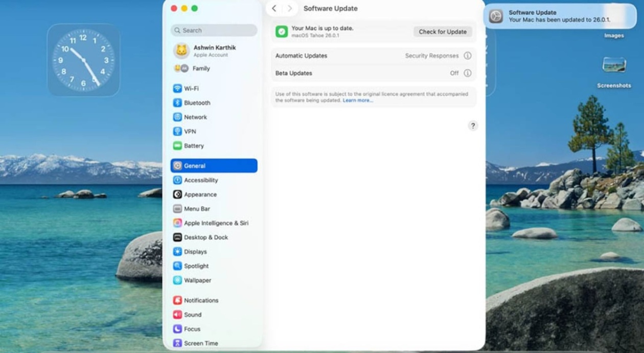The image size is (644, 353).
Task: Select the Battery icon in the sidebar
Action: pyautogui.click(x=177, y=146)
